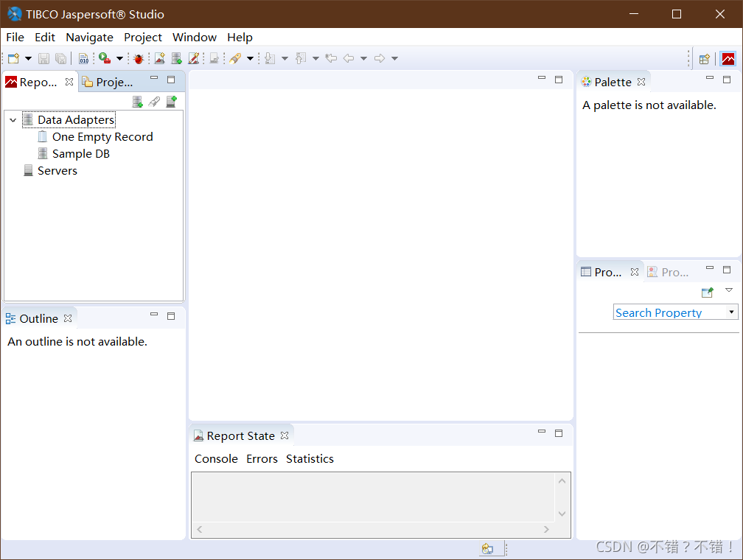Image resolution: width=743 pixels, height=560 pixels.
Task: Click Create Server Connection icon in Repository panel
Action: [x=172, y=102]
